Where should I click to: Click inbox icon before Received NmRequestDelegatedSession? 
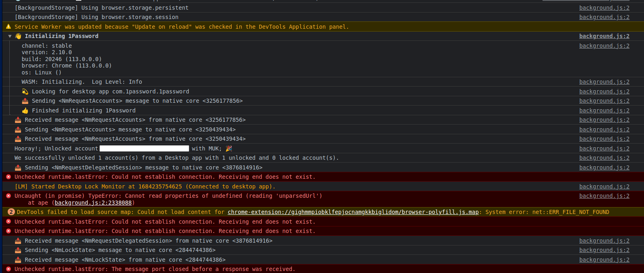[x=18, y=241]
